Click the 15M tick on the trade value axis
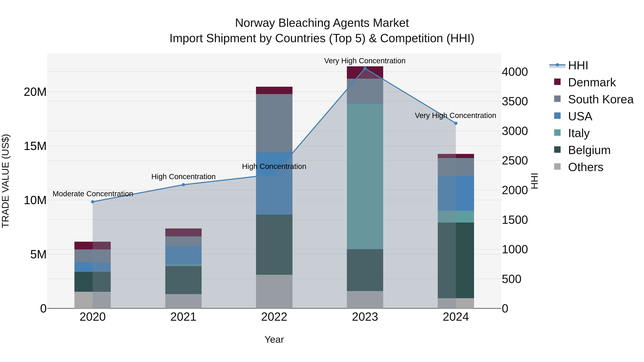The height and width of the screenshot is (362, 644). point(35,146)
